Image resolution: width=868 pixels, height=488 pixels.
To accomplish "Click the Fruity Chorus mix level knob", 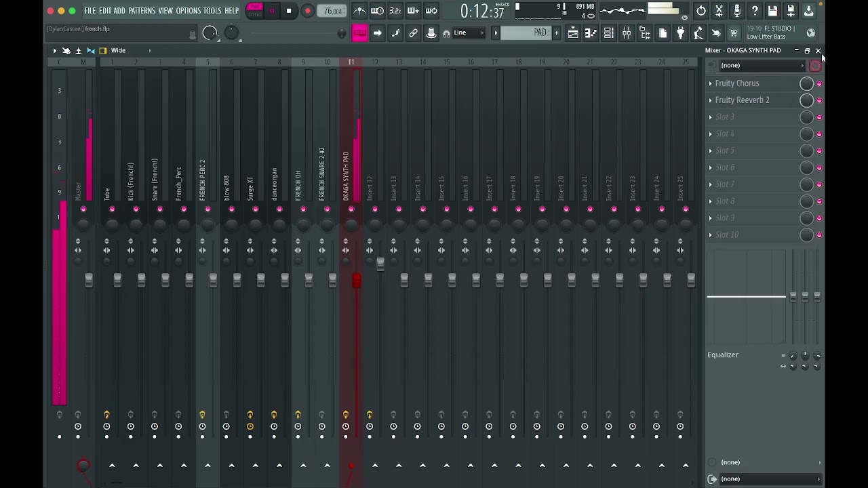I will pyautogui.click(x=806, y=83).
